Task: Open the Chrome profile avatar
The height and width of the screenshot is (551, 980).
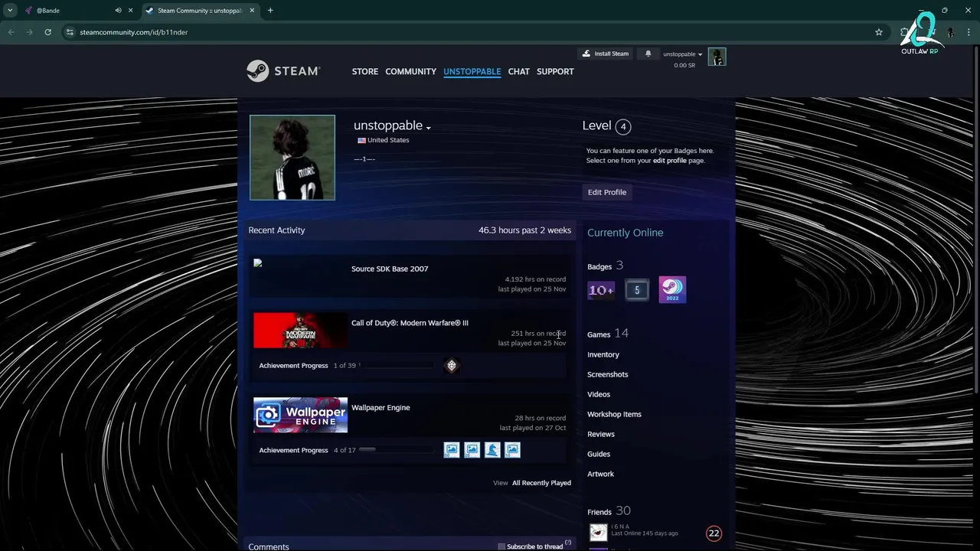Action: point(950,32)
